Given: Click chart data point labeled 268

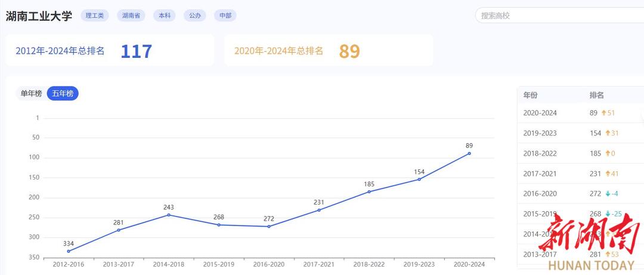Looking at the screenshot, I should pos(219,225).
